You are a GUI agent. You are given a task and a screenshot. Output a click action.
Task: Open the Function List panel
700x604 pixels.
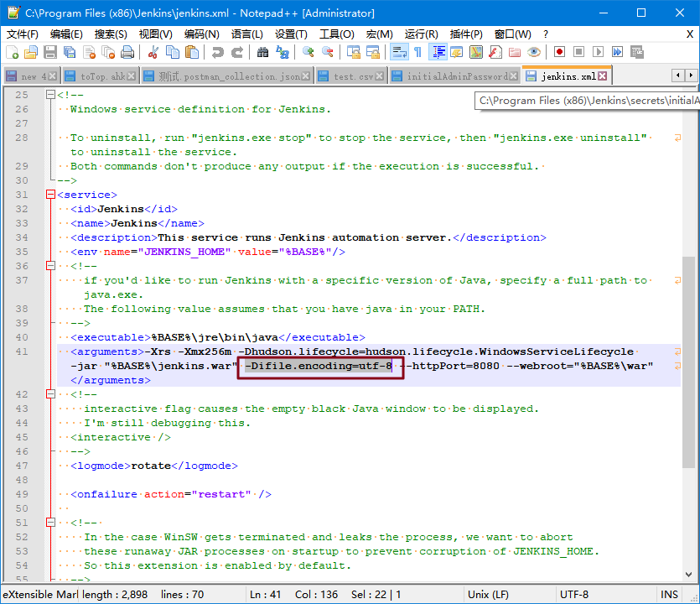tap(495, 52)
